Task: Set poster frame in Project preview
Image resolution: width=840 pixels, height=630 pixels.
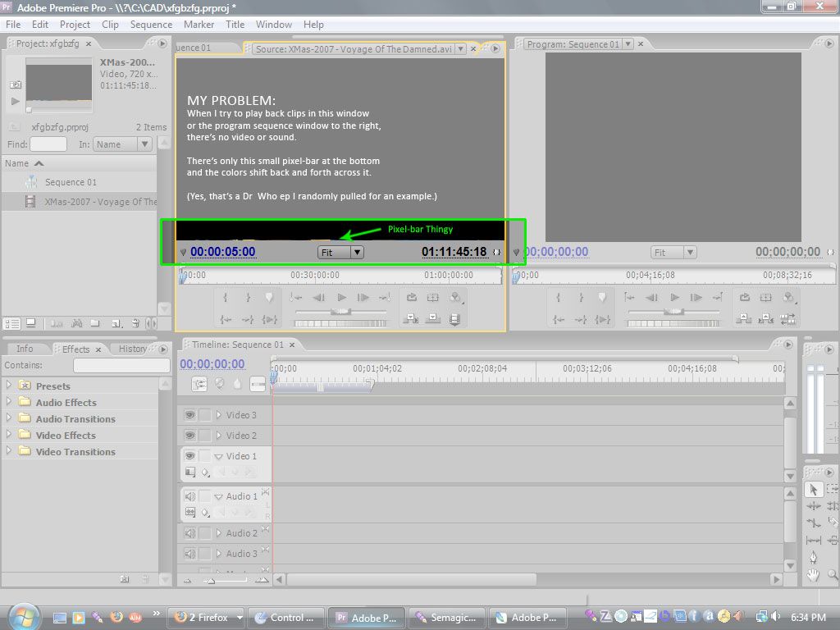Action: pos(16,84)
